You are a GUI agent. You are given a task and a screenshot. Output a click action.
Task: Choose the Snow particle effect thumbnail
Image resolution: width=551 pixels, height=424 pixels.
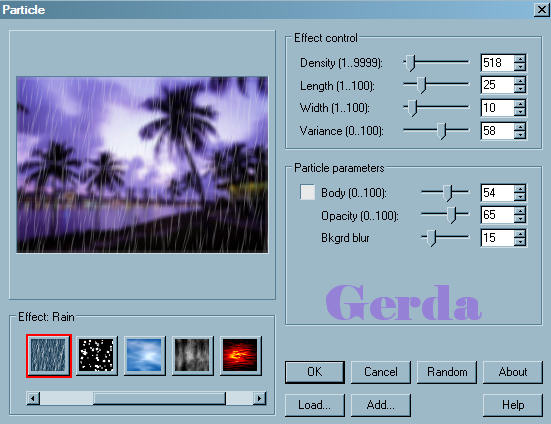pyautogui.click(x=97, y=356)
